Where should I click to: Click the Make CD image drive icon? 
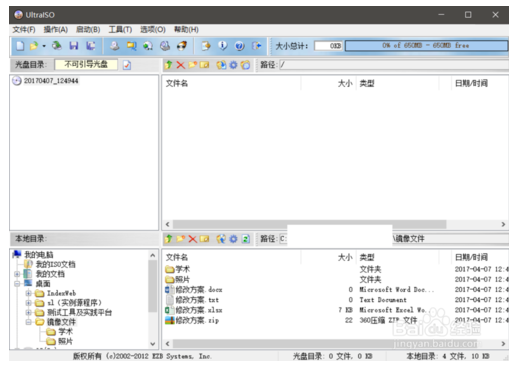point(115,46)
